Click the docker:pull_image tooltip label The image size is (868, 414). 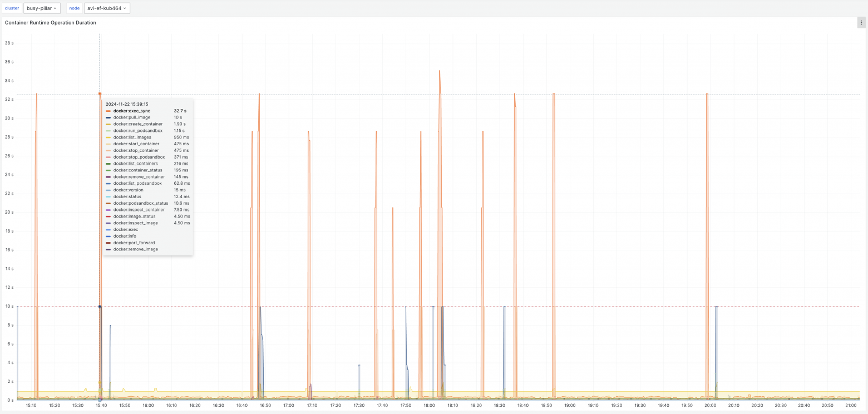pyautogui.click(x=132, y=117)
